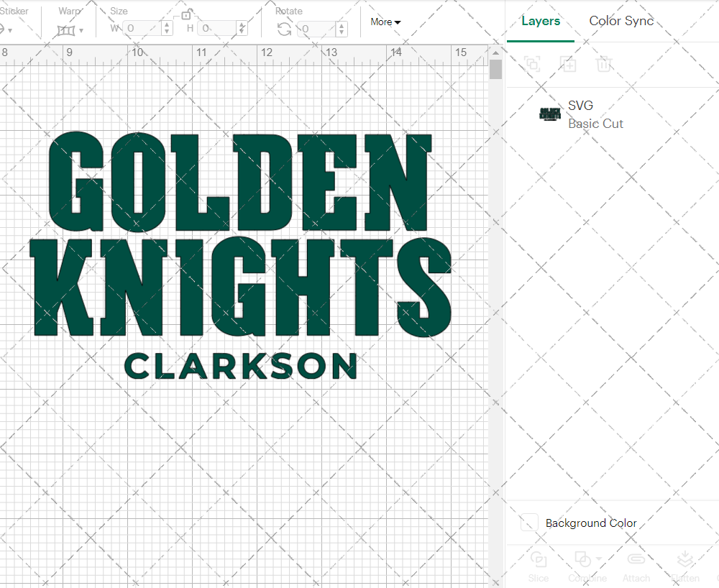Viewport: 719px width, 588px height.
Task: Click the delete layer trash icon
Action: pyautogui.click(x=604, y=64)
